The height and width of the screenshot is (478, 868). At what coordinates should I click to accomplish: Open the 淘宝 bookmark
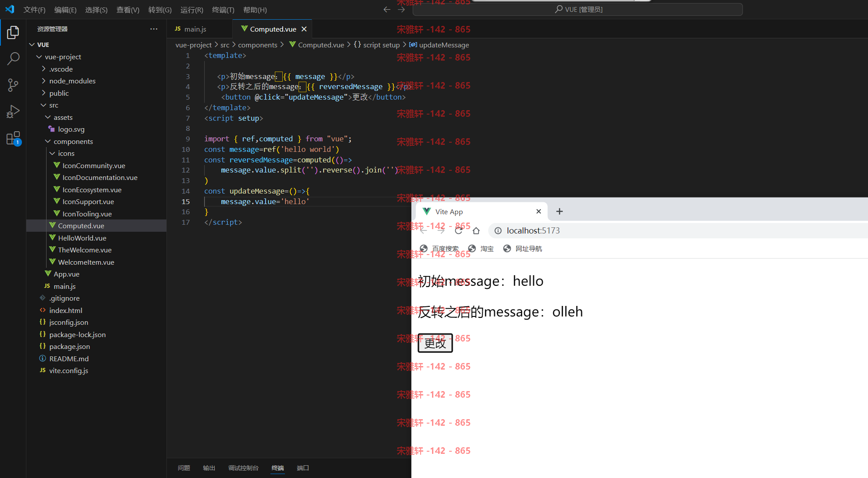481,248
